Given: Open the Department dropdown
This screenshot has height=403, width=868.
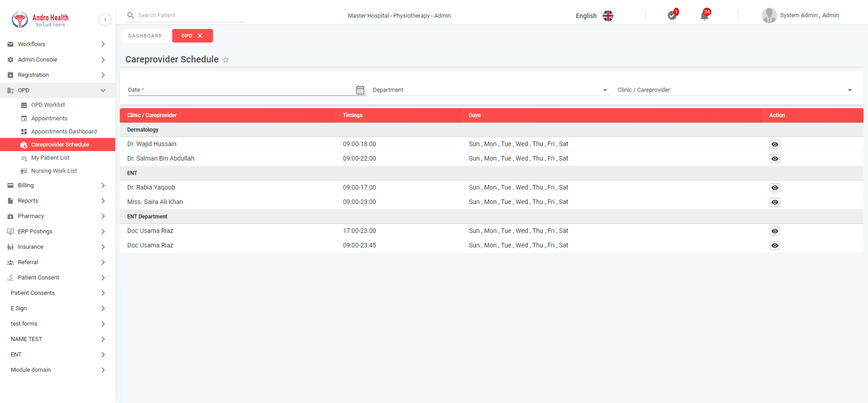Looking at the screenshot, I should click(491, 90).
